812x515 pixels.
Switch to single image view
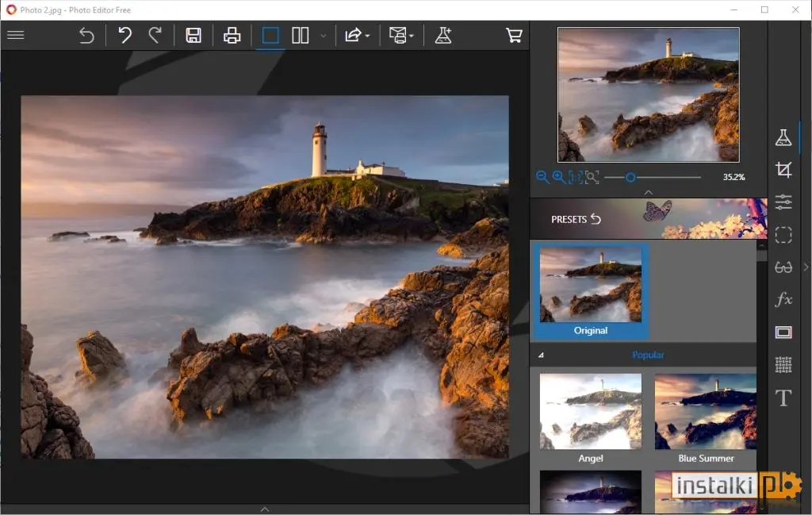click(x=270, y=35)
